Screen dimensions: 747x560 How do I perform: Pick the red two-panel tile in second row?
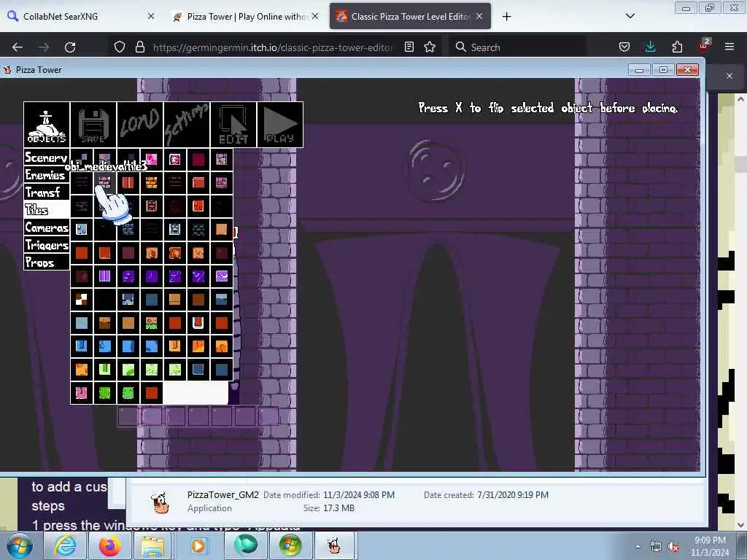pyautogui.click(x=128, y=182)
